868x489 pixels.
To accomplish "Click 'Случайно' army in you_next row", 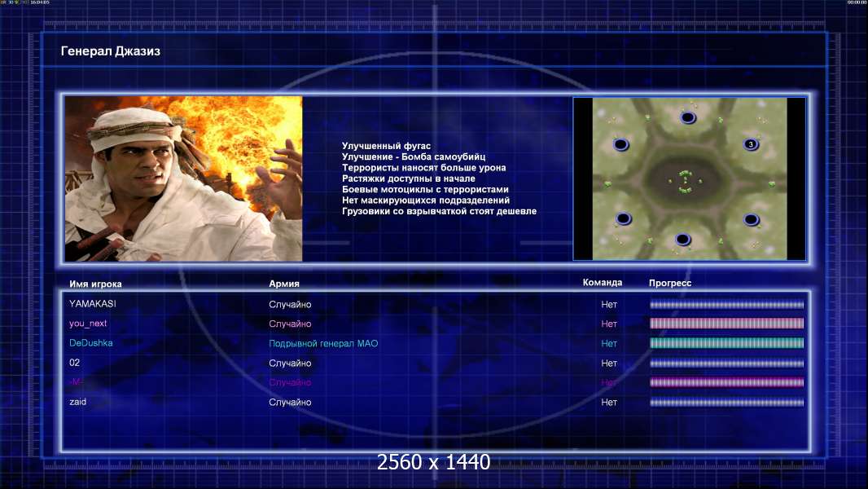I will [290, 324].
